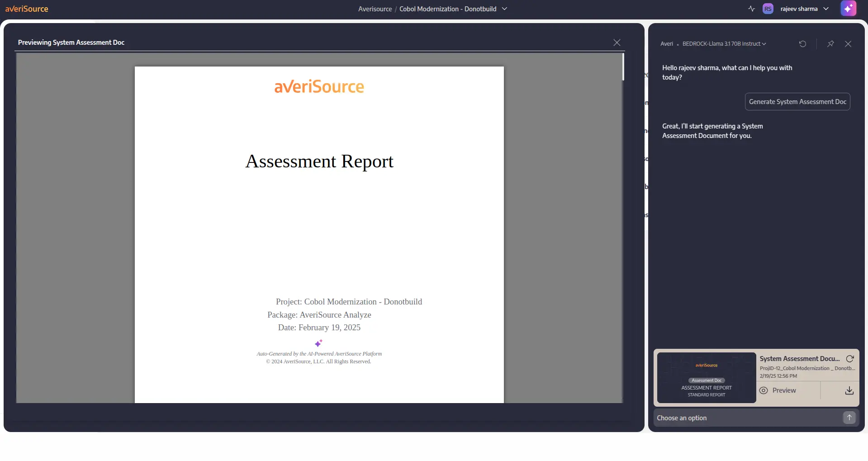Click 'Date: February 19, 2025' text
The height and width of the screenshot is (461, 868).
click(319, 328)
